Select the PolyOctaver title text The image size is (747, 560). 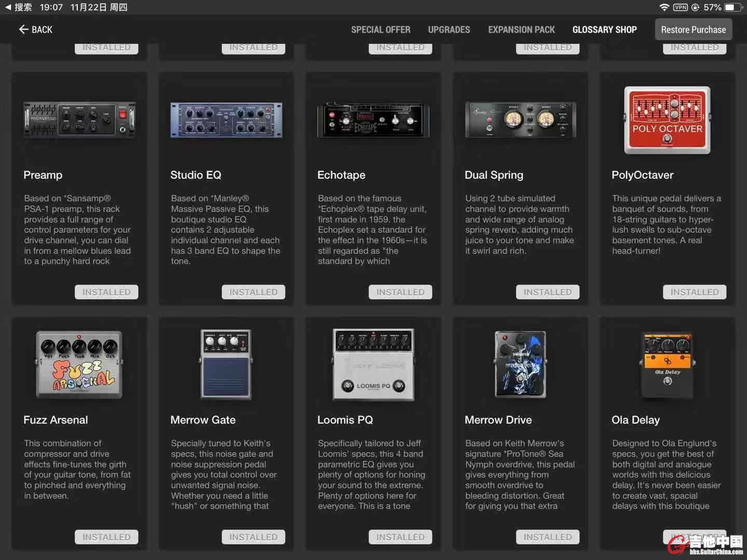(642, 175)
